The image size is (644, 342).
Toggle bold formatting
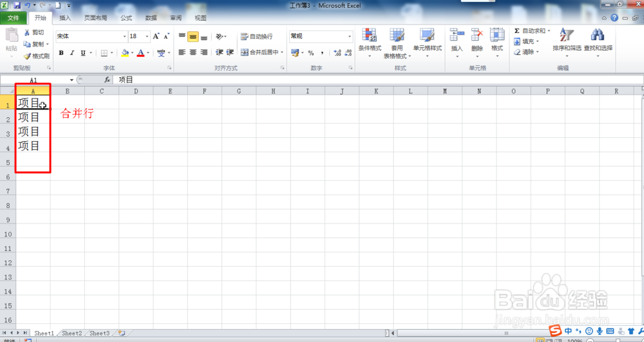tap(61, 53)
